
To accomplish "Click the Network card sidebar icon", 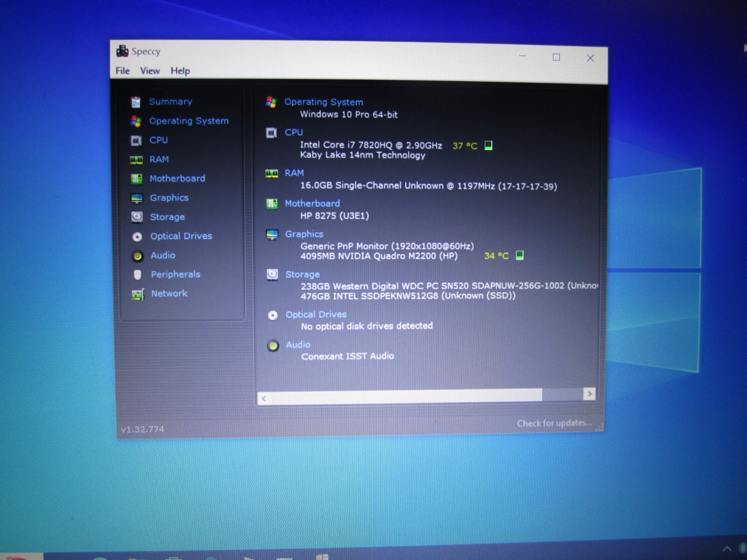I will (x=138, y=294).
